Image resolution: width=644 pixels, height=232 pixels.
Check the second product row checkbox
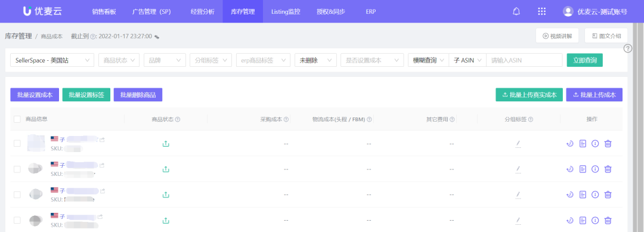tap(17, 169)
